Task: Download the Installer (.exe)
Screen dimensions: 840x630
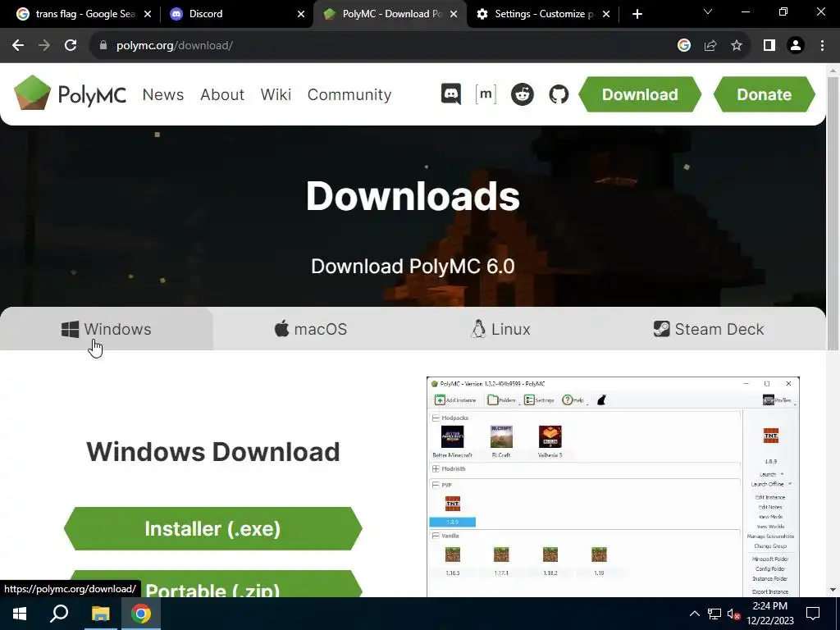Action: [212, 529]
